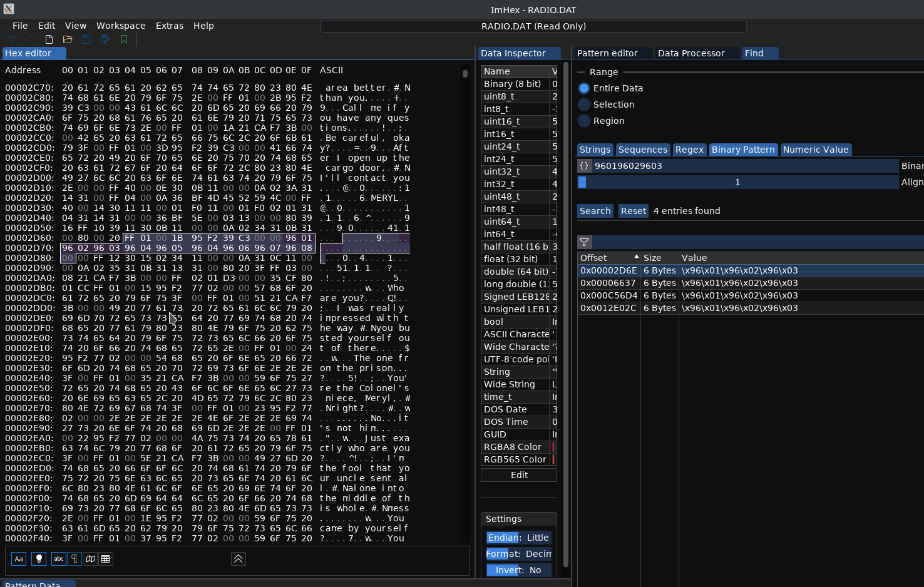Toggle Invert setting from No
The image size is (924, 587).
click(x=535, y=570)
